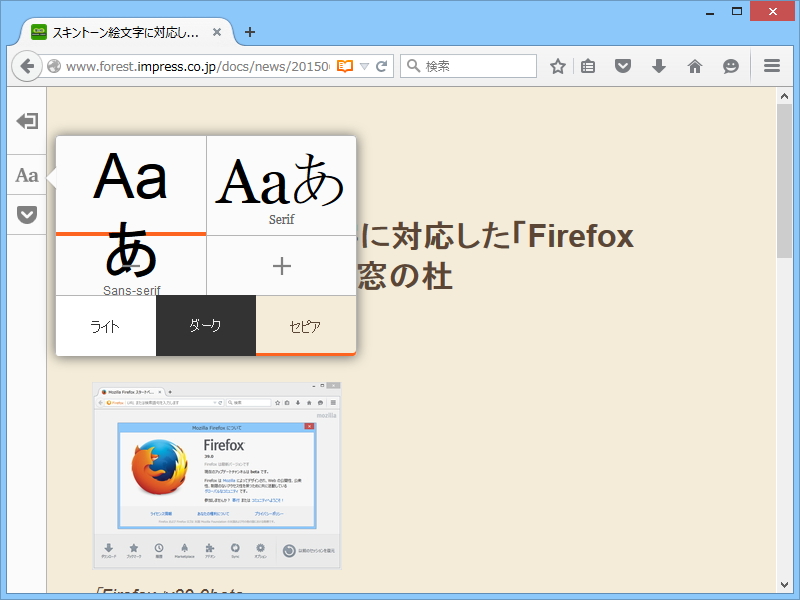
Task: Choose the ライト light theme
Action: [x=106, y=326]
